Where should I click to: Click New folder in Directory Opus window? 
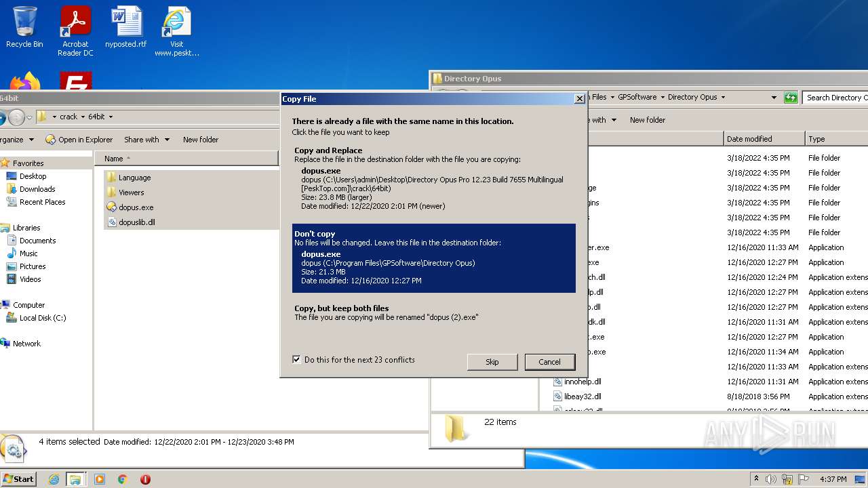(x=648, y=120)
